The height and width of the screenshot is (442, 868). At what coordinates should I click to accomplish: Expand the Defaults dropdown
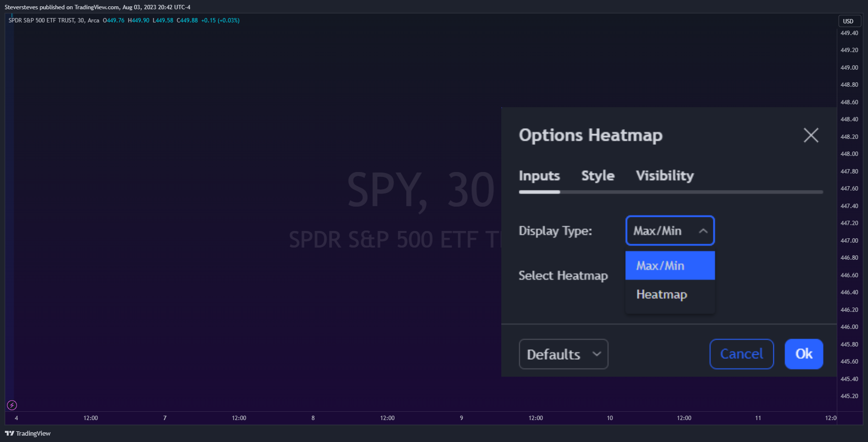(563, 354)
